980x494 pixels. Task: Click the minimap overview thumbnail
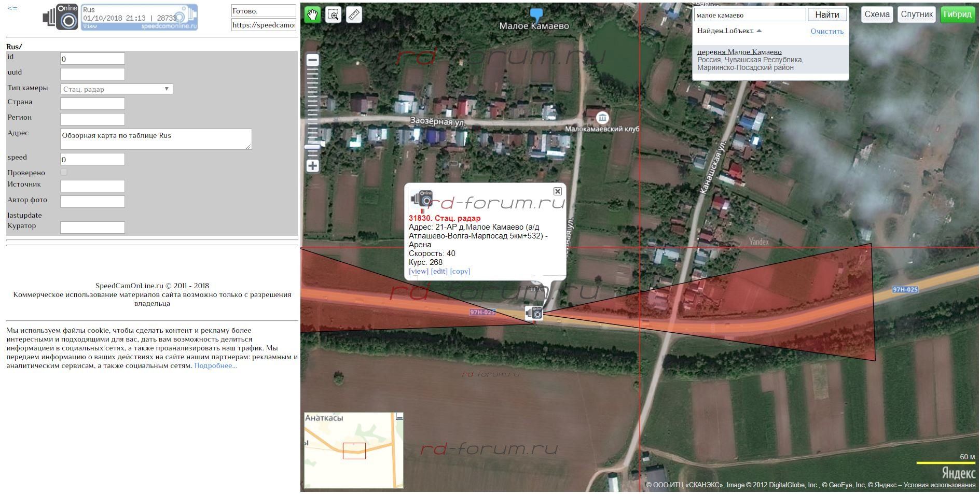click(x=354, y=450)
